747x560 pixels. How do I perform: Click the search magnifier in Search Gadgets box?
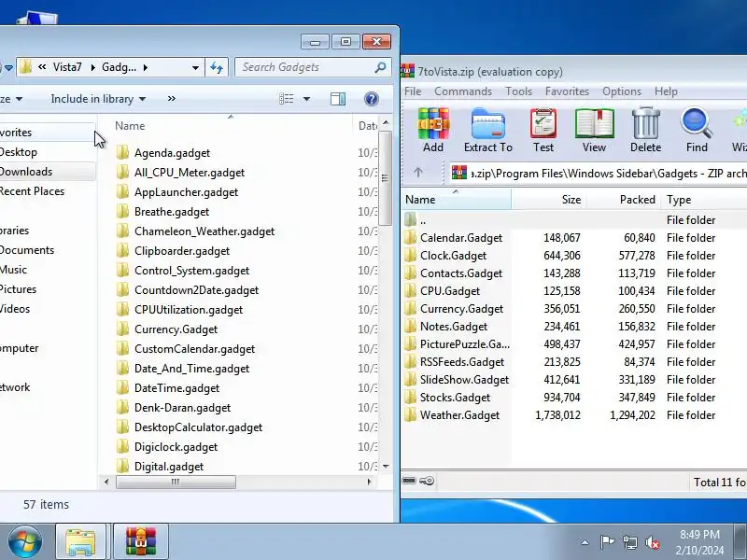click(x=380, y=67)
